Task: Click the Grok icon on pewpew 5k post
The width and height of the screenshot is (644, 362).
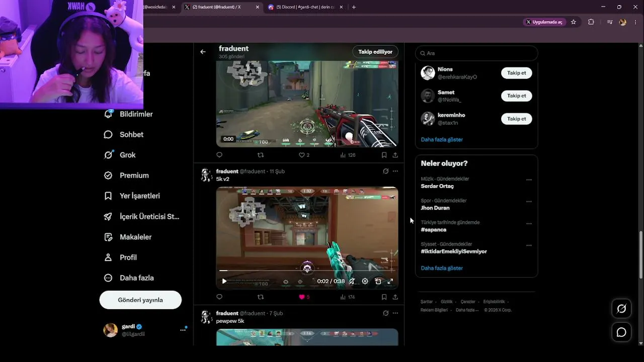Action: click(x=386, y=313)
